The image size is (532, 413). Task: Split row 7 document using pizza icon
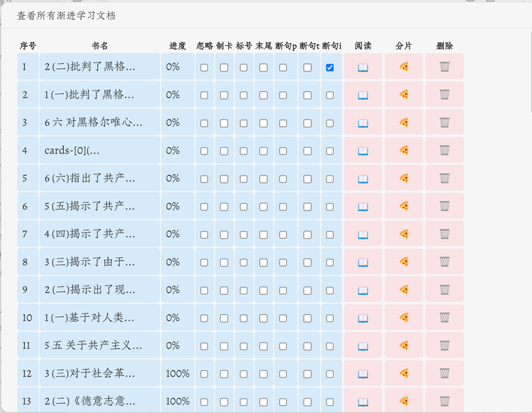(403, 234)
